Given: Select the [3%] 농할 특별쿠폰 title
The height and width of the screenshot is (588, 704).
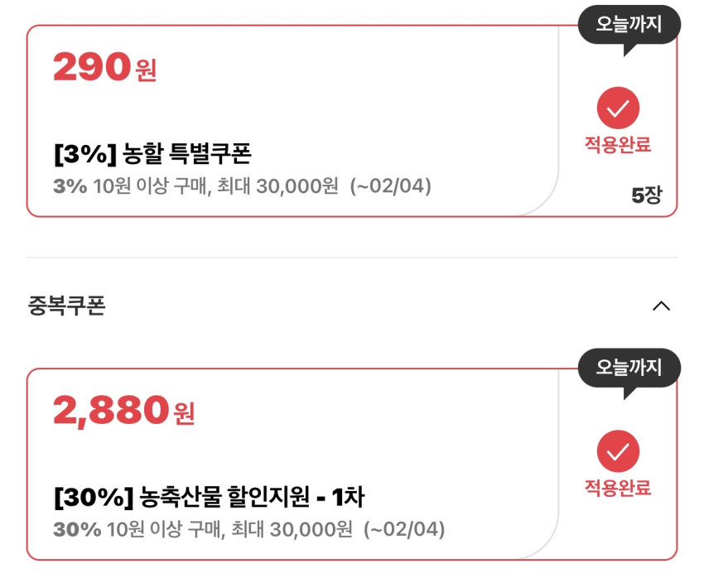Looking at the screenshot, I should point(152,153).
